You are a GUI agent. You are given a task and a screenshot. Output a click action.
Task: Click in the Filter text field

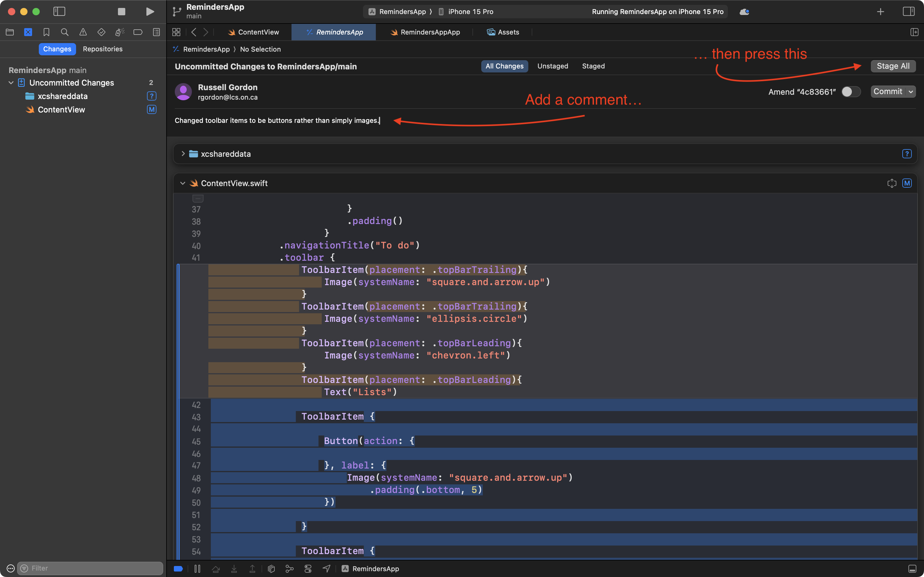(x=92, y=568)
